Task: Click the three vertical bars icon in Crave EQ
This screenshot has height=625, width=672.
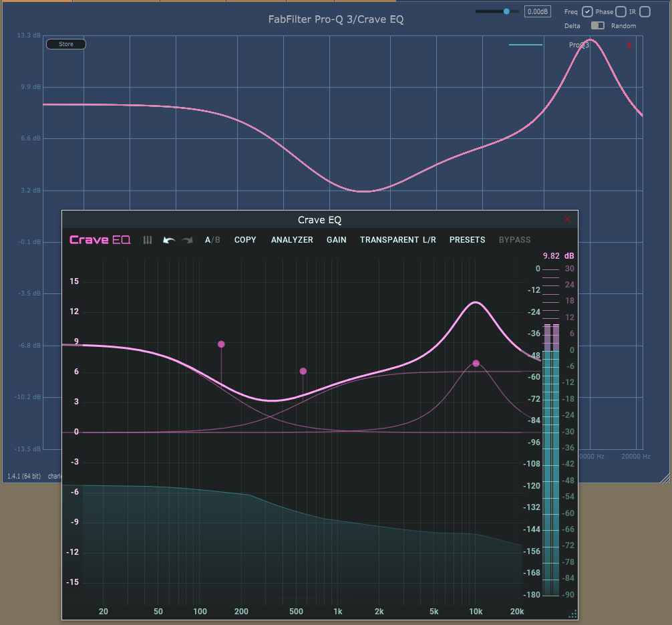Action: [148, 240]
